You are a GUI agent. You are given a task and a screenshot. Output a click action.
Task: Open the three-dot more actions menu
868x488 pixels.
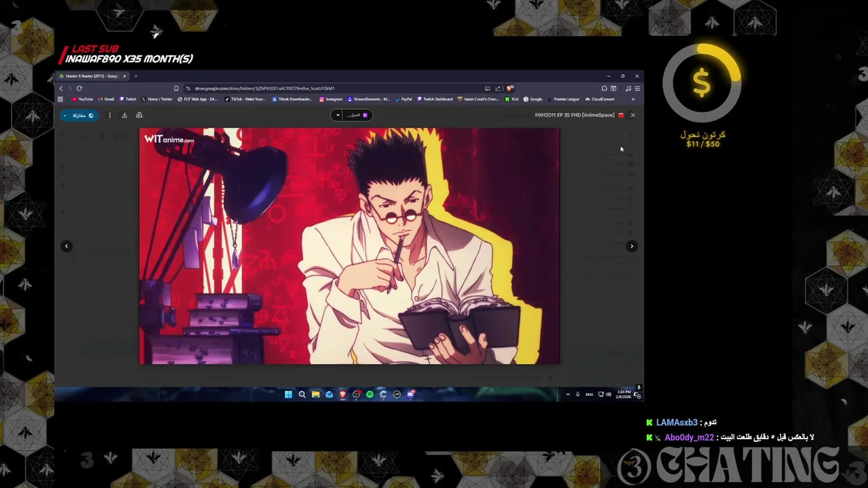click(x=109, y=115)
